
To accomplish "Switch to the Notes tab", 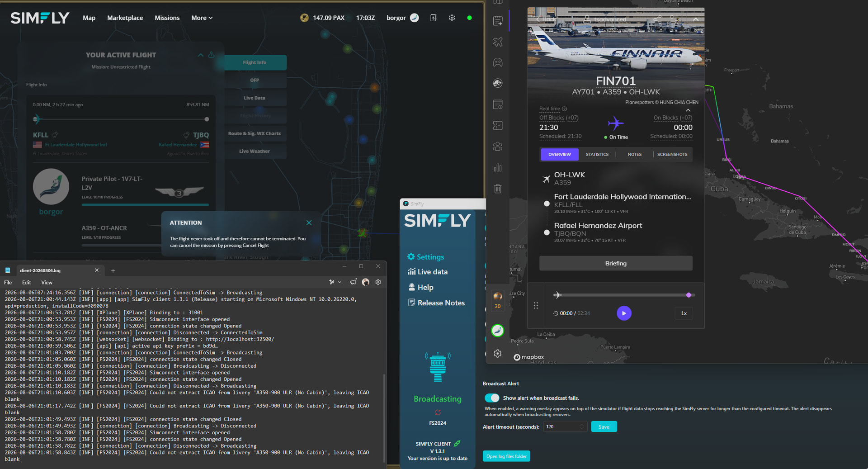I will click(634, 154).
